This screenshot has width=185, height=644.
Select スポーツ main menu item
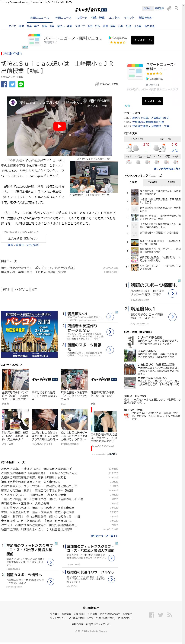pos(81,18)
